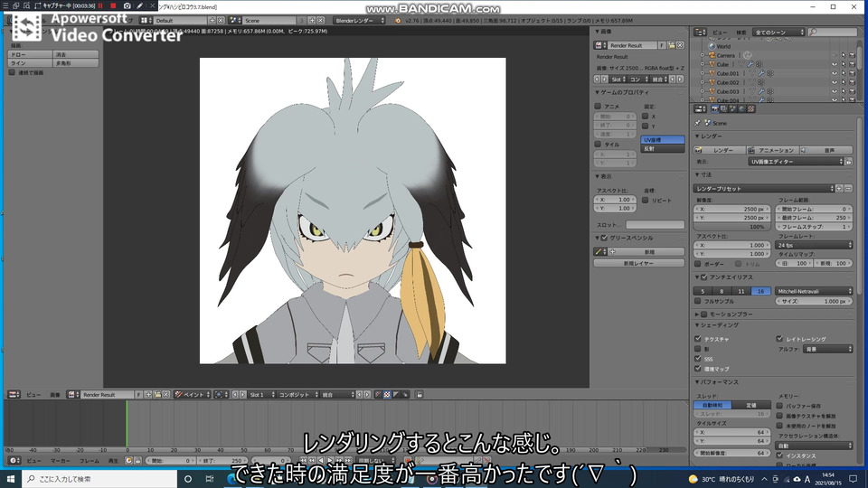Viewport: 868px width, 488px height.
Task: Open the 画像 menu in image editor header
Action: click(55, 395)
